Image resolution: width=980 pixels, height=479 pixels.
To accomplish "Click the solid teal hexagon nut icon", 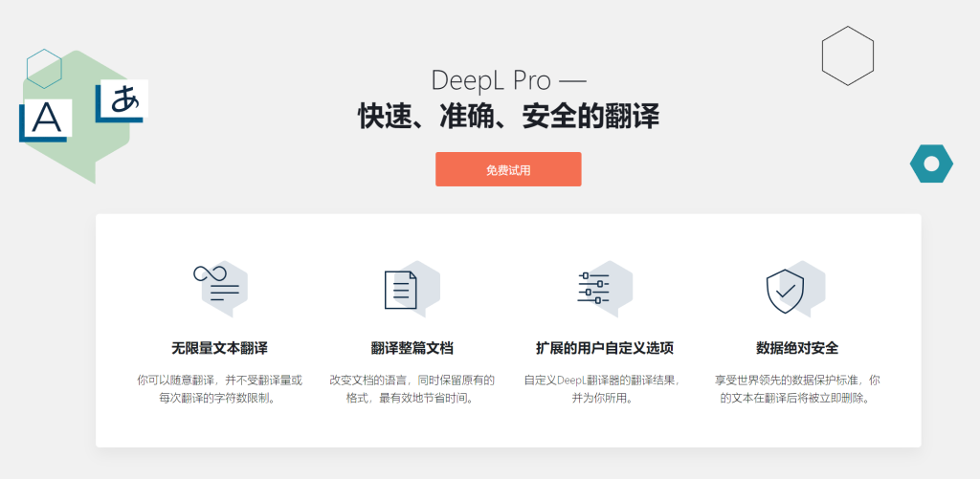I will (930, 163).
